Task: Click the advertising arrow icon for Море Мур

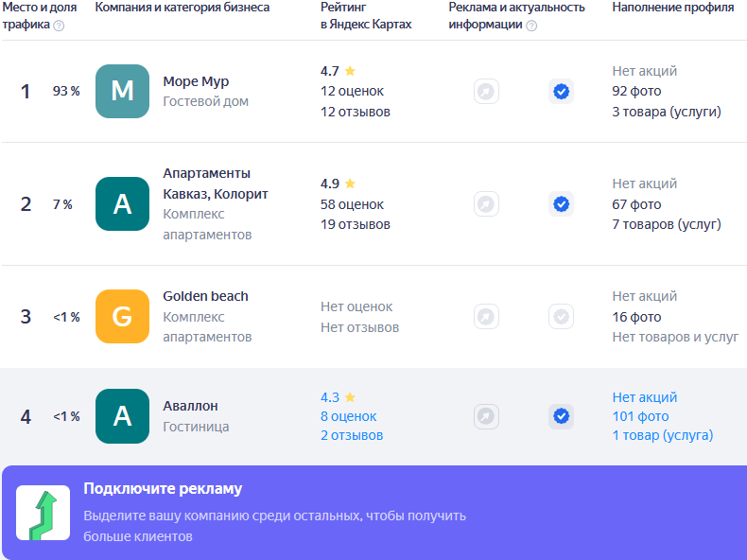Action: click(x=486, y=92)
